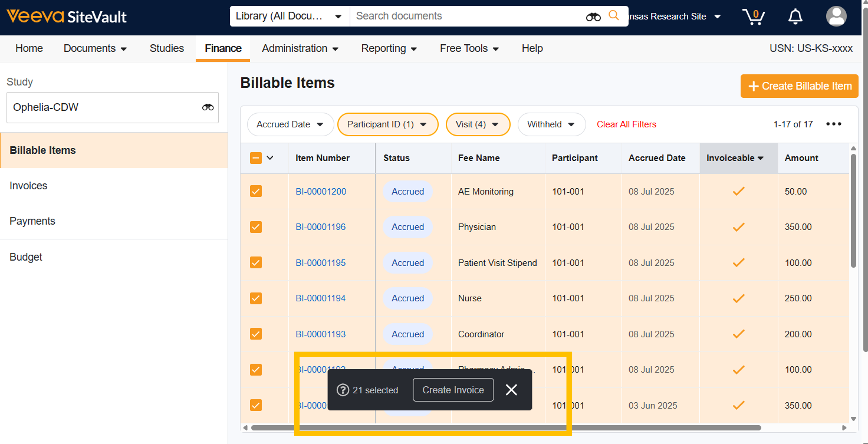Uncheck the Nurse row checkbox
The image size is (868, 444).
point(256,298)
